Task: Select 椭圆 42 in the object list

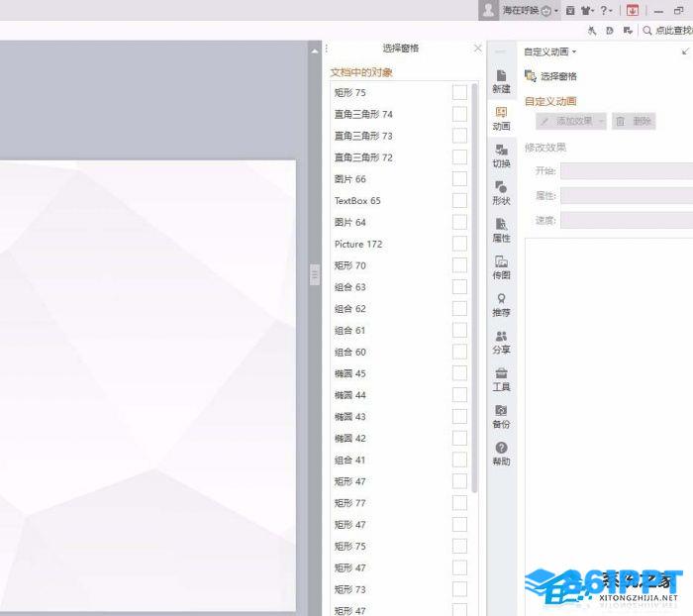Action: pos(350,439)
